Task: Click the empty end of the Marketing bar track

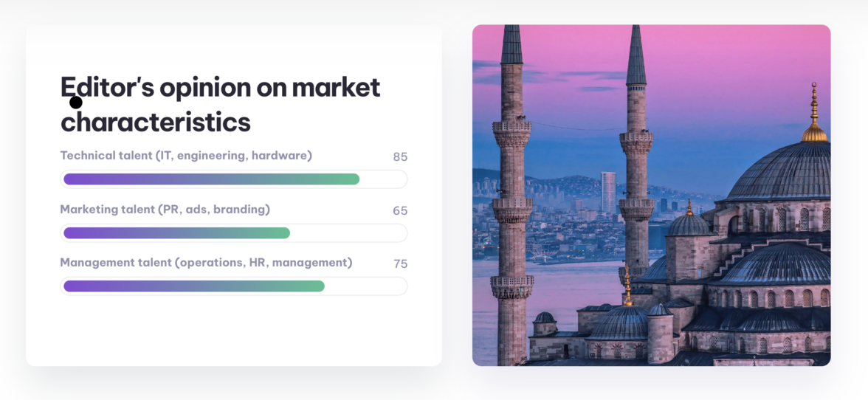Action: pos(347,233)
